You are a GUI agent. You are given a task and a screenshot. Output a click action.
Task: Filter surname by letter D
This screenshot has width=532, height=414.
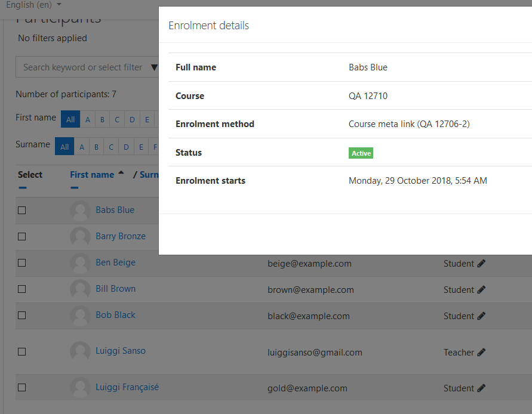(x=126, y=147)
